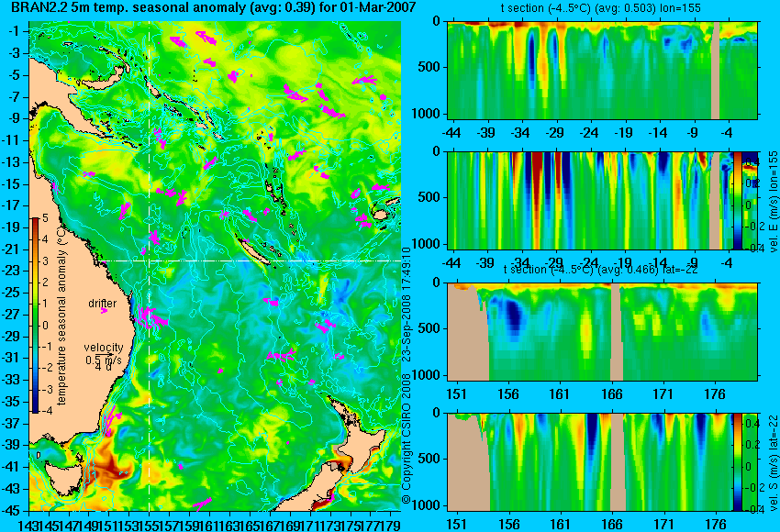Open the lon=155 temperature section plot
Image resolution: width=780 pixels, height=532 pixels.
[x=602, y=70]
